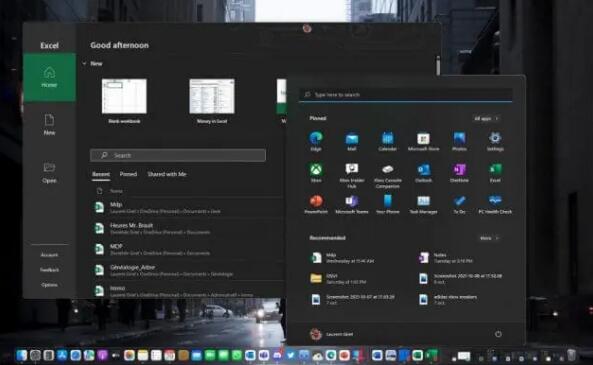Show All apps in Start menu

pos(486,118)
